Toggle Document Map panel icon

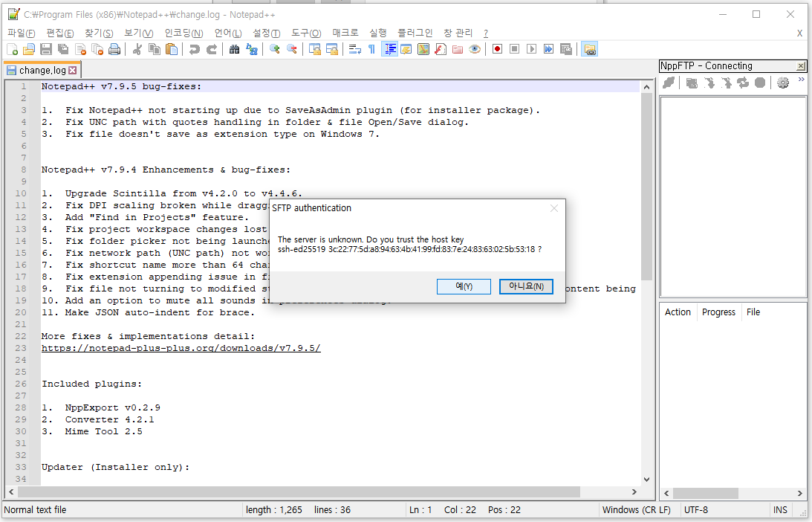pyautogui.click(x=423, y=49)
